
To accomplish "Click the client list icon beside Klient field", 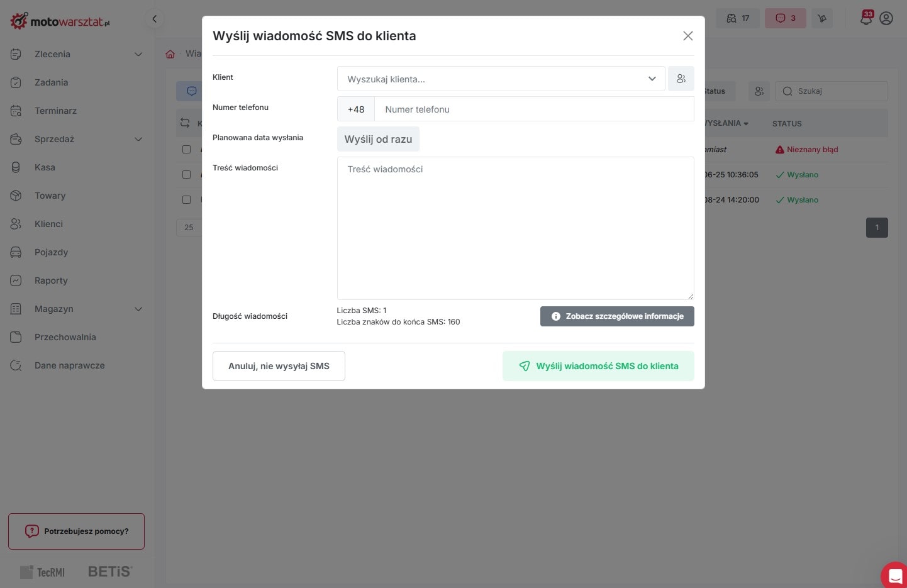I will 681,79.
